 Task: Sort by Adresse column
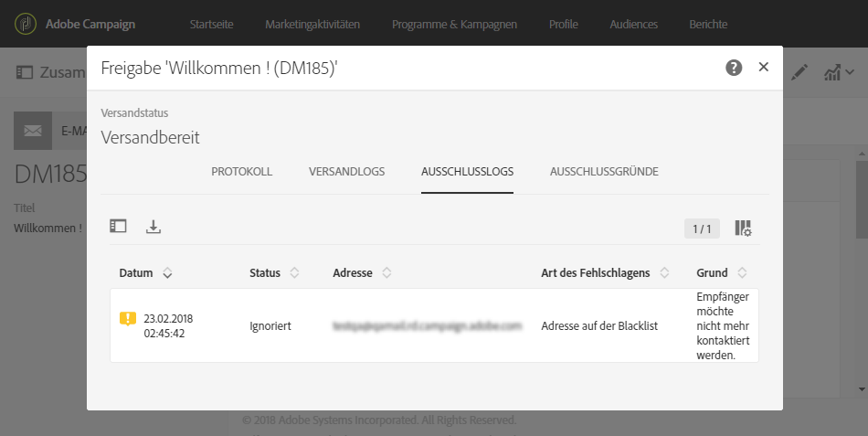click(386, 272)
